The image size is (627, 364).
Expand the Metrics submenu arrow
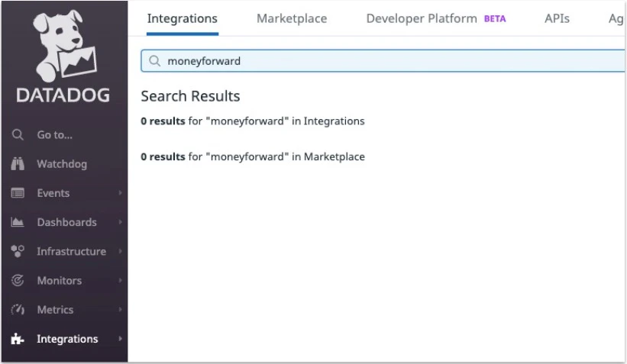coord(120,309)
